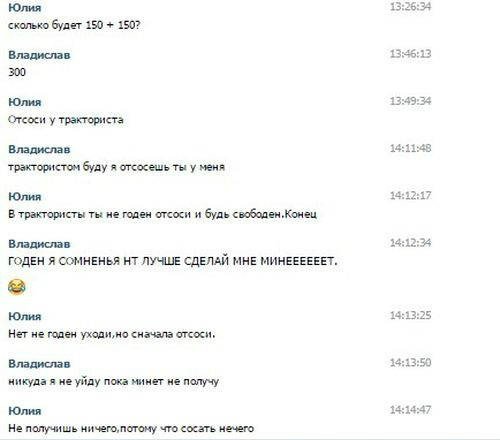Click the 14:12:34 timestamp
Image resolution: width=500 pixels, height=440 pixels.
point(410,243)
